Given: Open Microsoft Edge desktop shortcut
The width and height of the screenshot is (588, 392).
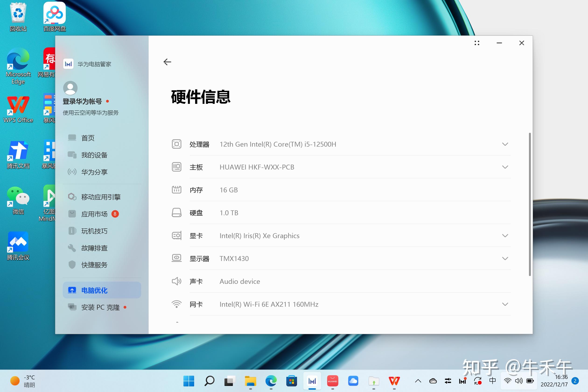Looking at the screenshot, I should [18, 66].
